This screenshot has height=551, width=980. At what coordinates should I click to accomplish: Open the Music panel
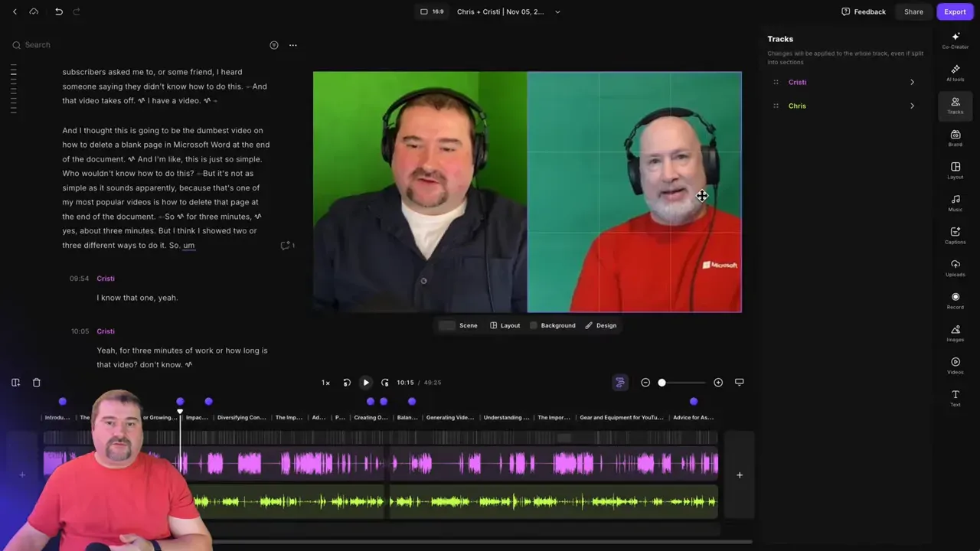(x=955, y=204)
